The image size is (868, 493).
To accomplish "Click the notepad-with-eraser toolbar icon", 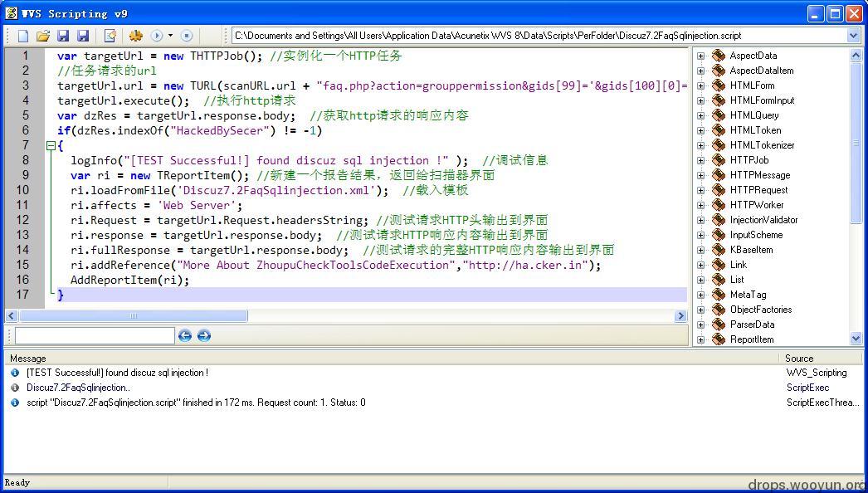I will (110, 36).
